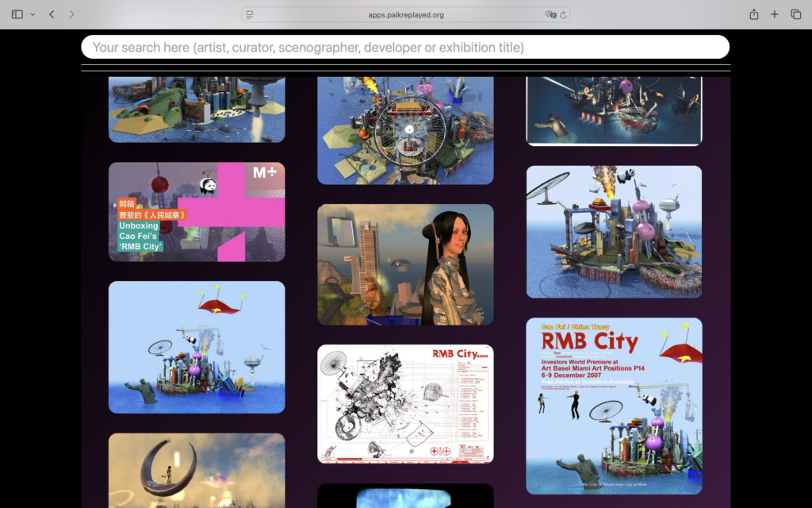Open a new tab

click(775, 14)
